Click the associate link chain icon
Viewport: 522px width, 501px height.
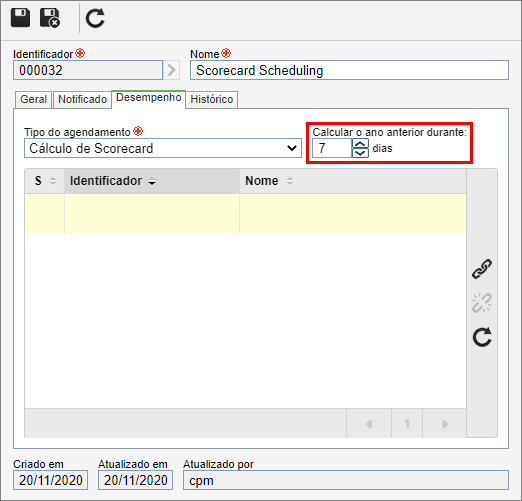point(482,269)
